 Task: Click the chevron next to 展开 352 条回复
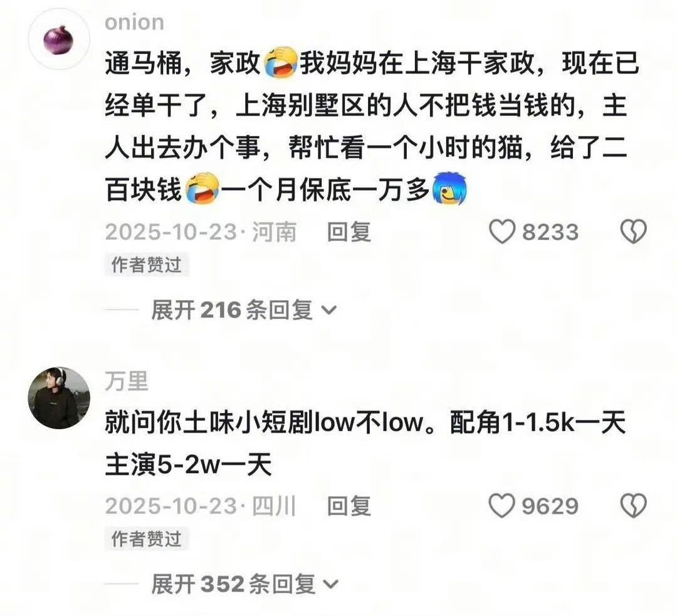coord(331,585)
